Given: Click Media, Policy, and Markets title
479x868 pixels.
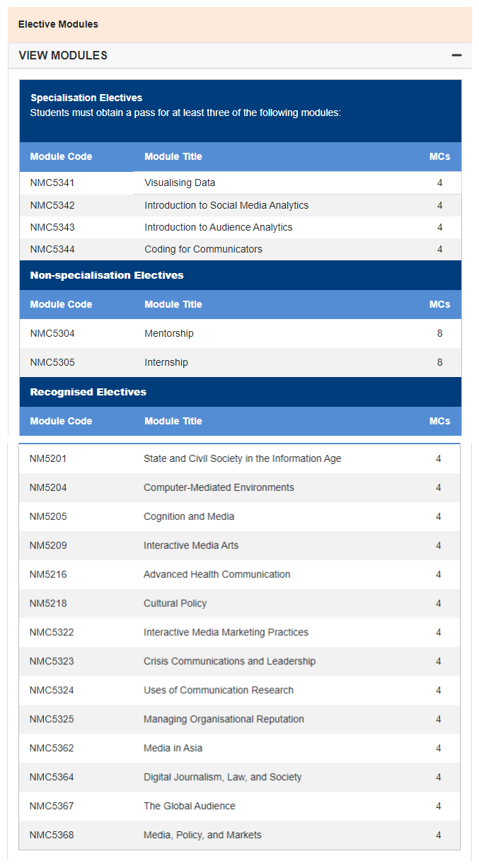Looking at the screenshot, I should coord(202,835).
